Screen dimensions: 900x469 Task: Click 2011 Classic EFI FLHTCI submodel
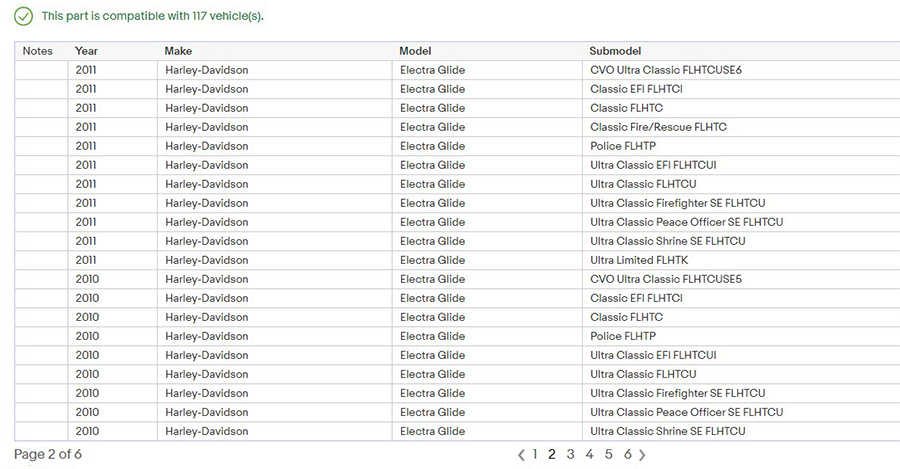tap(636, 89)
